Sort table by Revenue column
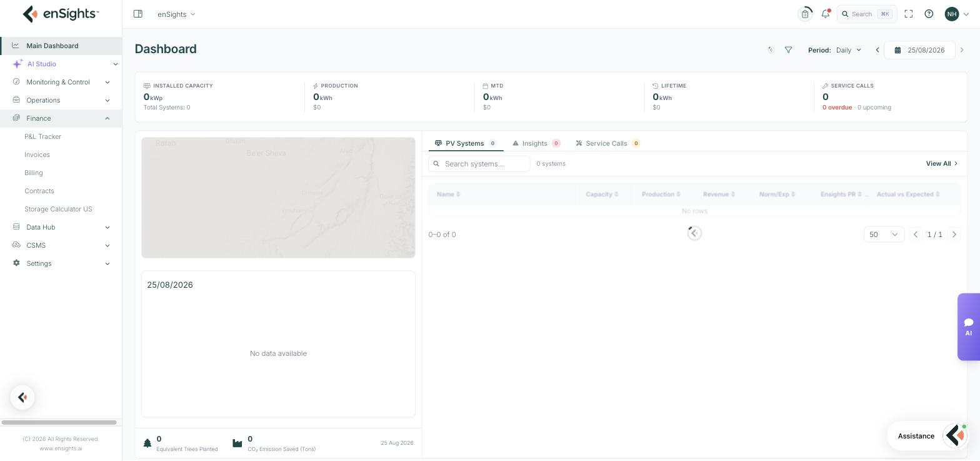The image size is (980, 461). (x=719, y=194)
